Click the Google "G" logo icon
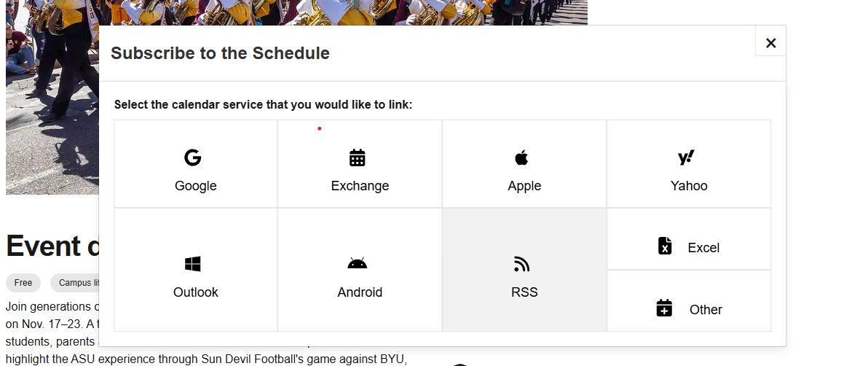The width and height of the screenshot is (868, 366). 192,157
